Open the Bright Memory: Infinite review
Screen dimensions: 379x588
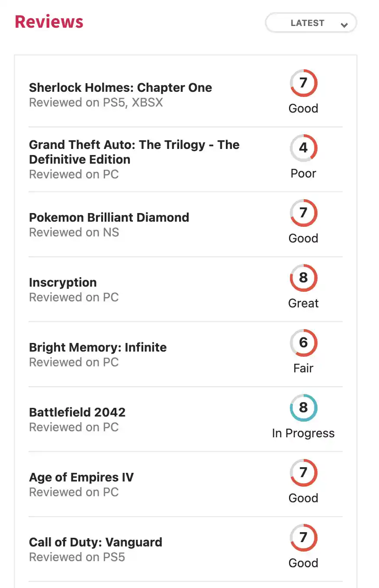point(98,347)
